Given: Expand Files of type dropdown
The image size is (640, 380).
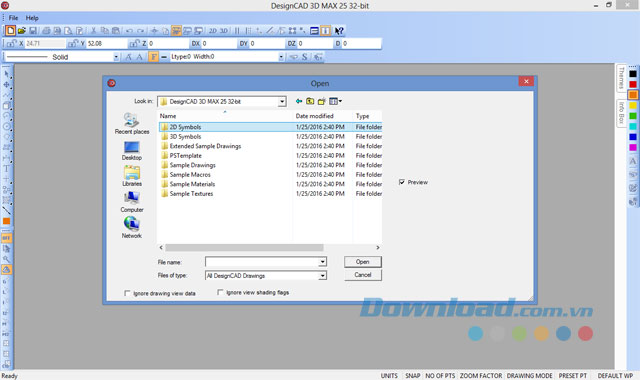Looking at the screenshot, I should pyautogui.click(x=322, y=276).
